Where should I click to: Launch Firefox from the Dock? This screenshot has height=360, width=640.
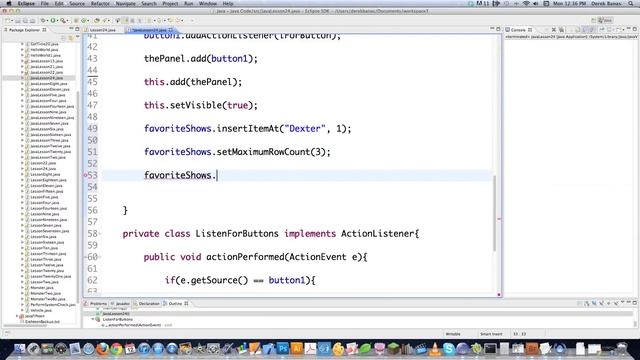tap(102, 349)
